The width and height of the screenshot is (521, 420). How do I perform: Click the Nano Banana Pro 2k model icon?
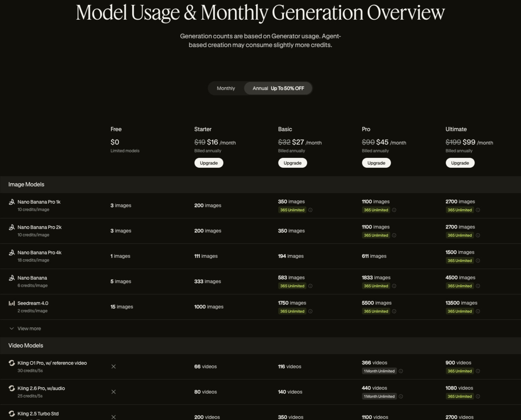[12, 227]
